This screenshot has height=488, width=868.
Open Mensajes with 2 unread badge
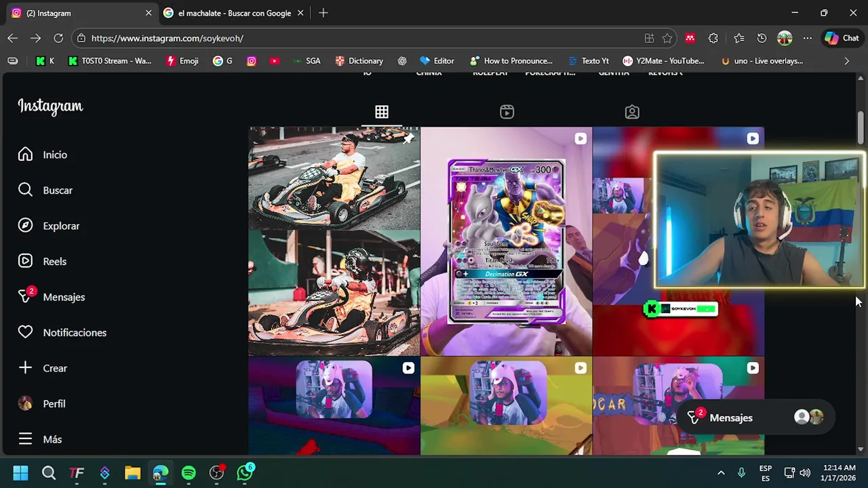52,296
